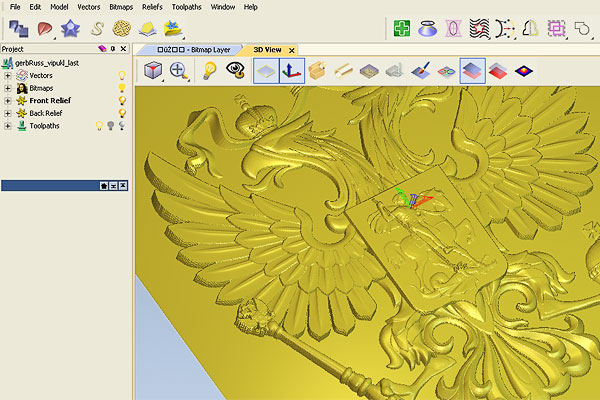Click the light bulb lighting icon in 3D view toolbar
Screen dimensions: 600x400
click(209, 70)
